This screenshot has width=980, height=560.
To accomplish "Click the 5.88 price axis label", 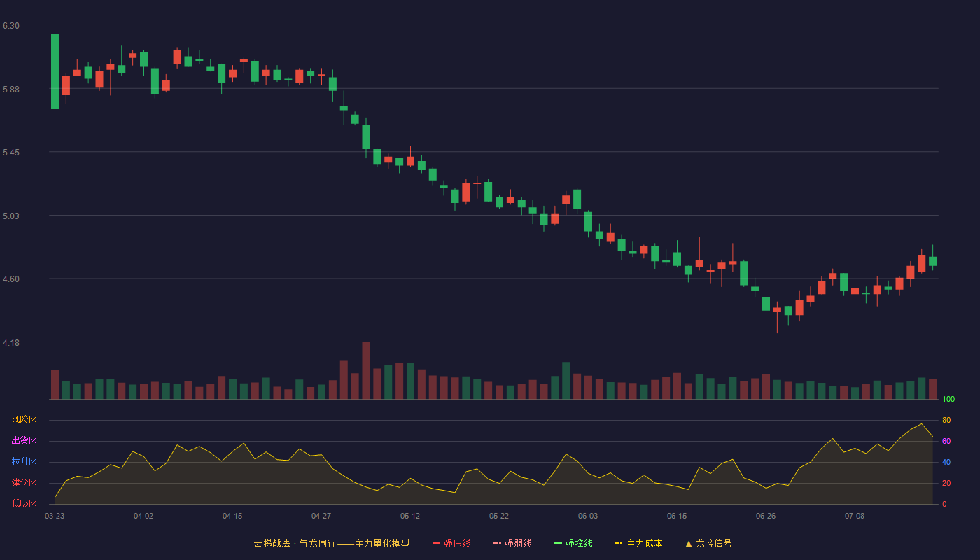I will [11, 89].
